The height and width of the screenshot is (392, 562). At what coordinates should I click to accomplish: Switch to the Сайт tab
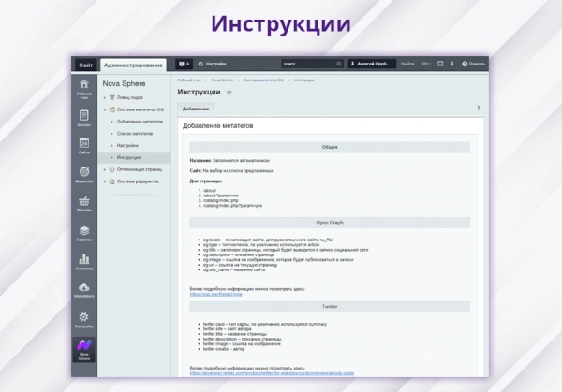[x=85, y=65]
